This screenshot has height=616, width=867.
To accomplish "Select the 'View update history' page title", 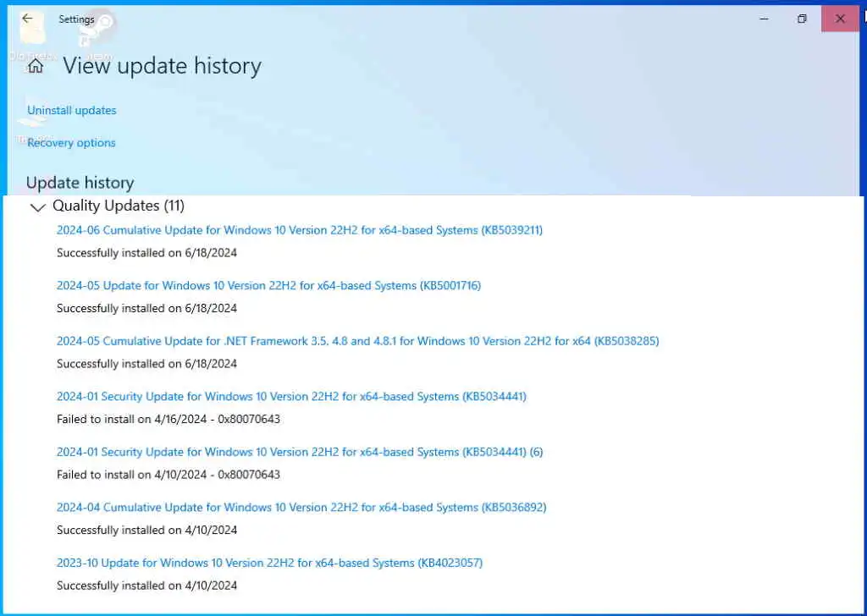I will point(162,66).
